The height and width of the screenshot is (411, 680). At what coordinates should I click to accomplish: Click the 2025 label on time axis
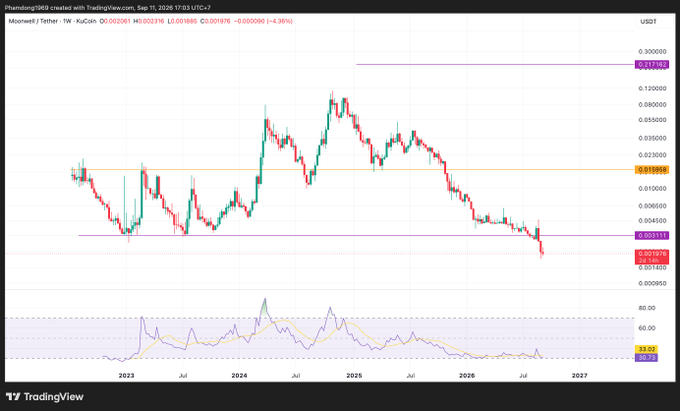point(353,375)
